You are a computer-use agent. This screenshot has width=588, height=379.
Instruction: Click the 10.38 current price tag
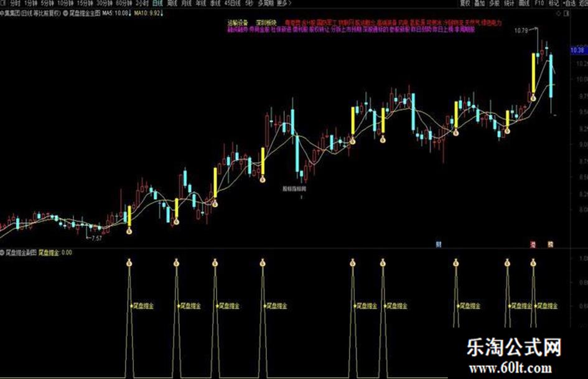click(577, 50)
